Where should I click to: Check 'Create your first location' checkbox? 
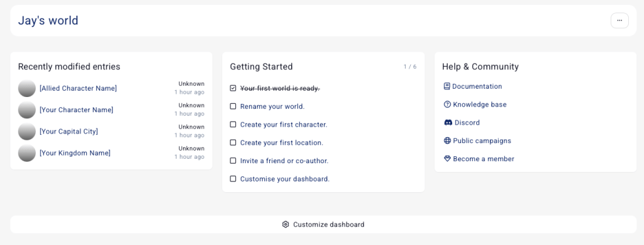click(x=233, y=142)
